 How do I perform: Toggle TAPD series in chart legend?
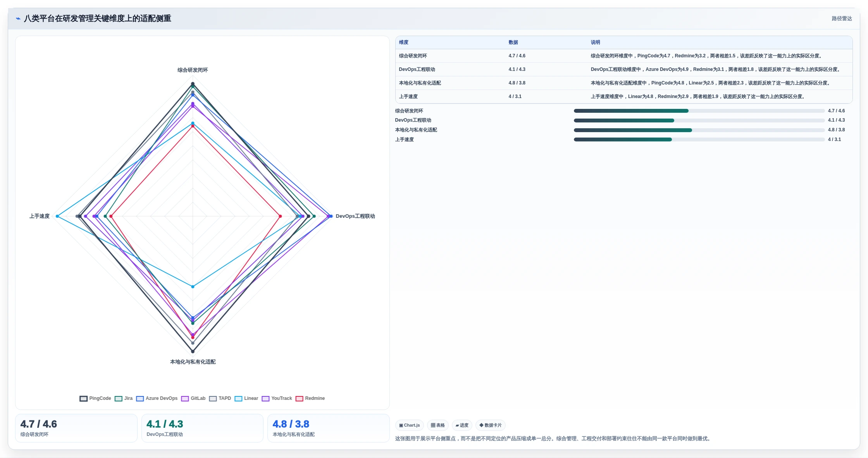point(220,398)
